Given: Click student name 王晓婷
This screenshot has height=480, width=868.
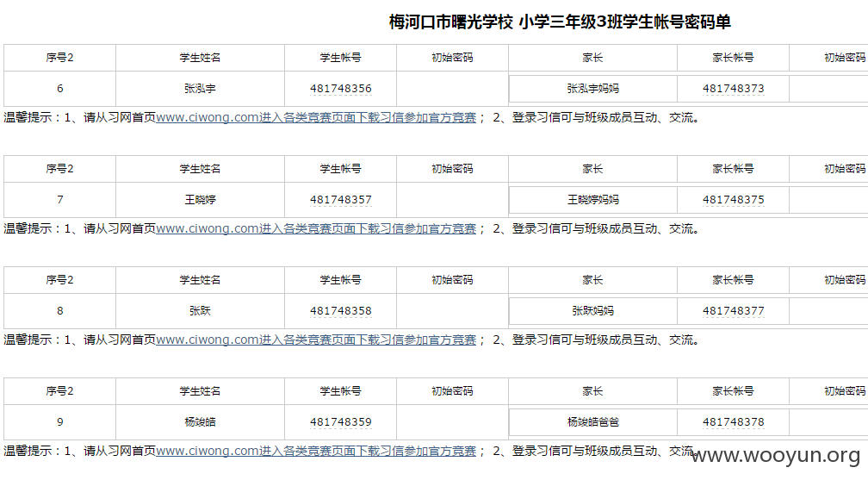Looking at the screenshot, I should click(200, 200).
